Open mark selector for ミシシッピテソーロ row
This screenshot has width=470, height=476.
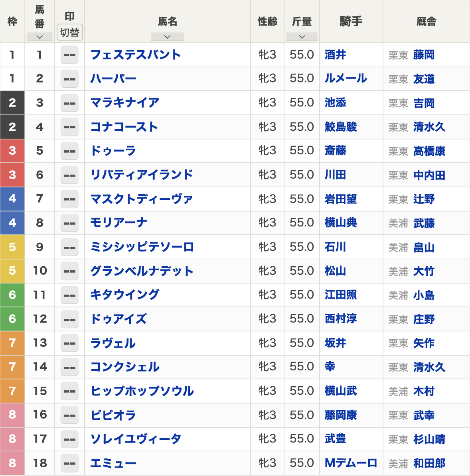[69, 247]
